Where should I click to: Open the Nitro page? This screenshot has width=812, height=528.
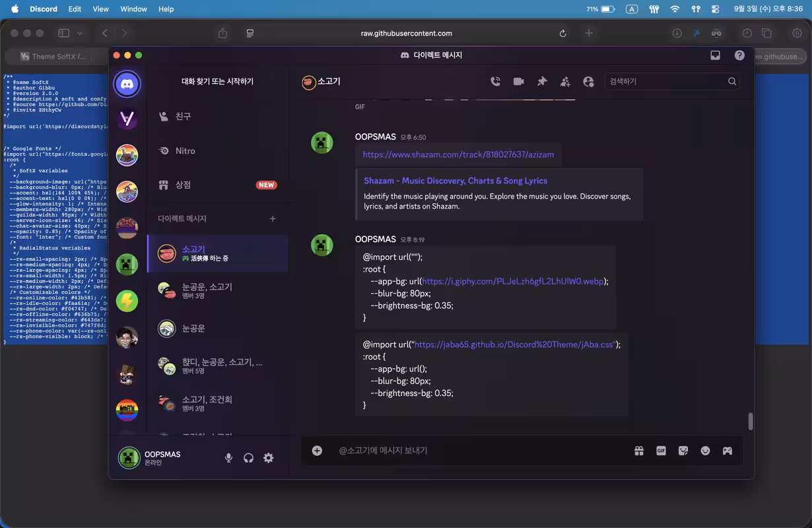click(218, 150)
